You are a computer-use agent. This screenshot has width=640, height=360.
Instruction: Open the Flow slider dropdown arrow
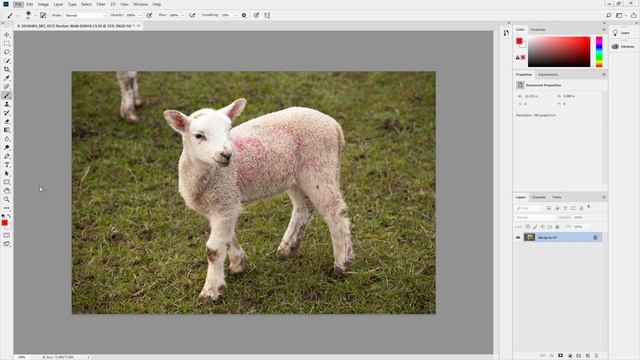[183, 15]
